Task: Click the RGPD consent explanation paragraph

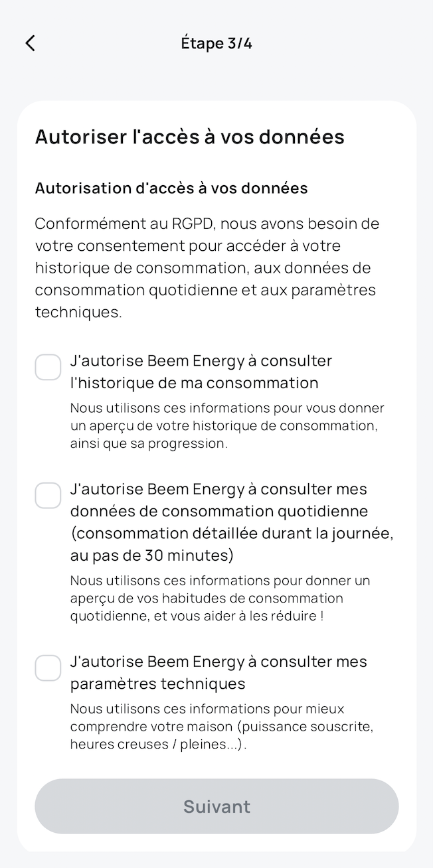Action: pos(207,267)
